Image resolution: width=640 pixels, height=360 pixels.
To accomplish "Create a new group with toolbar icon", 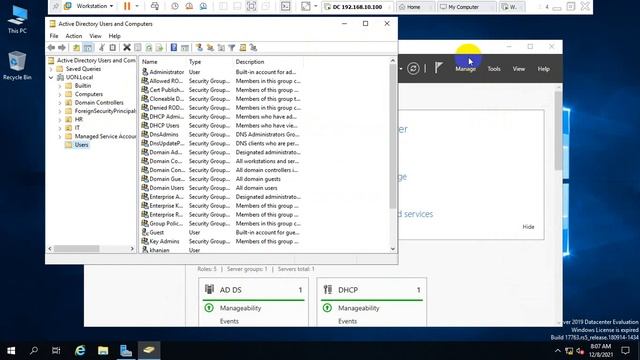I will pos(210,48).
